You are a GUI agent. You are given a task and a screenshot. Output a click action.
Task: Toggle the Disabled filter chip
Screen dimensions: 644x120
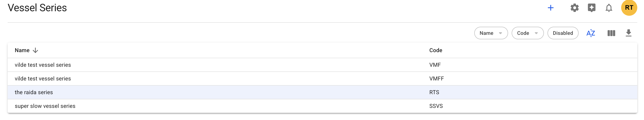tap(563, 33)
